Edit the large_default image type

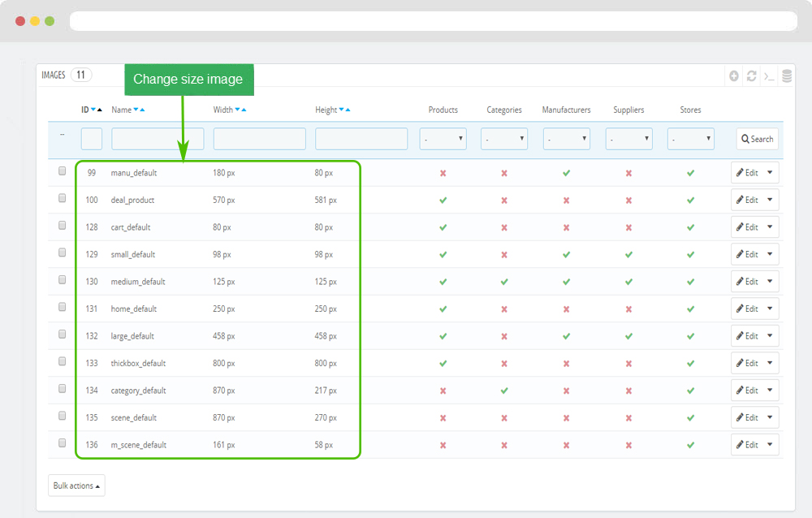[x=747, y=335]
